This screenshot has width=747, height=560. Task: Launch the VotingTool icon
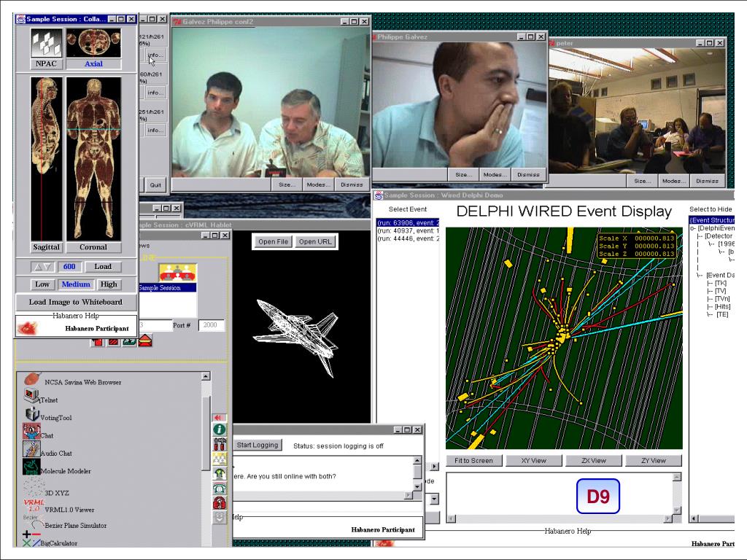pos(32,413)
